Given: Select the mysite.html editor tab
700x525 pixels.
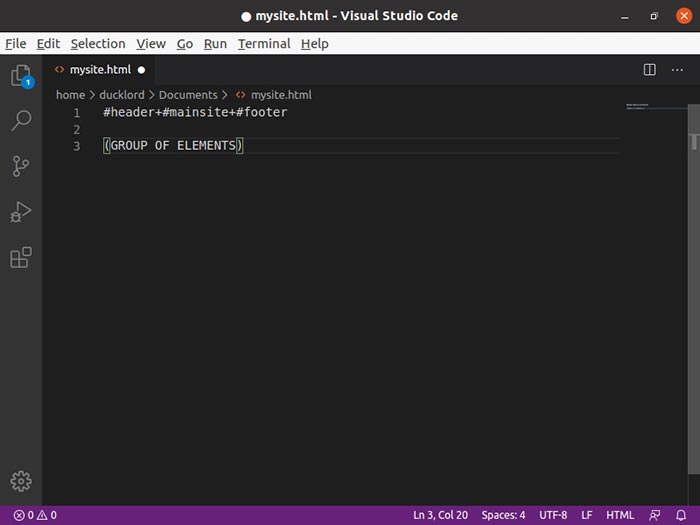Looking at the screenshot, I should tap(99, 70).
